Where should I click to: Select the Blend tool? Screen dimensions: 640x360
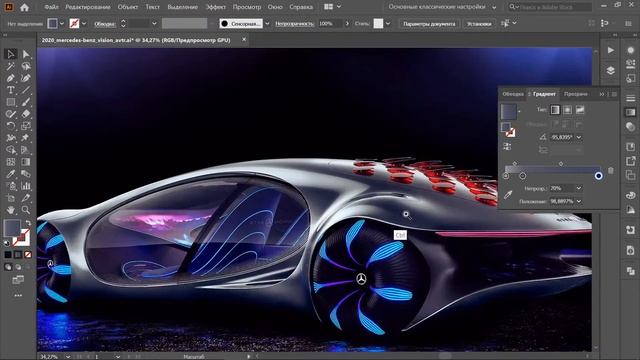point(26,174)
